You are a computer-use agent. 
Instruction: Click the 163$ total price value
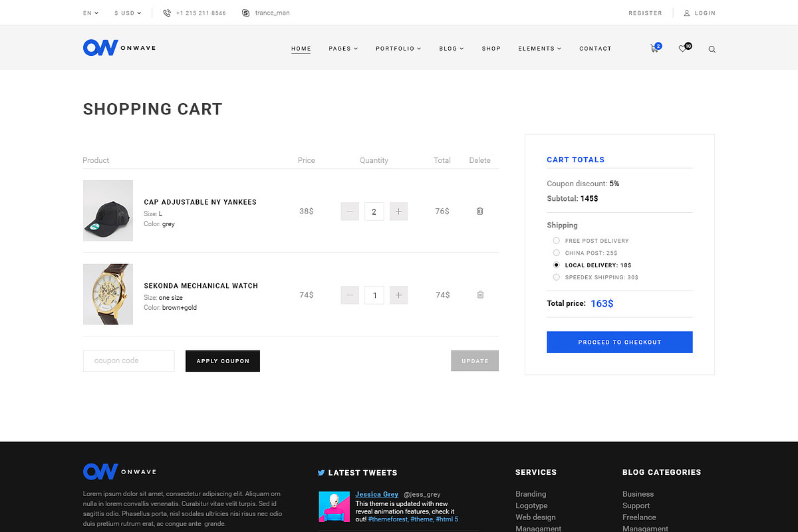pyautogui.click(x=602, y=303)
